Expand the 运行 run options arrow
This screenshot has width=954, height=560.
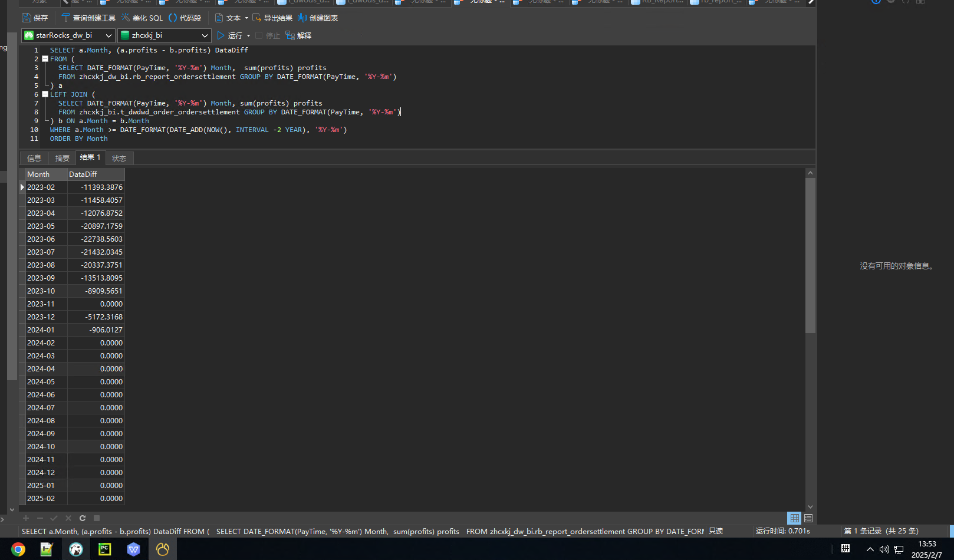coord(248,35)
